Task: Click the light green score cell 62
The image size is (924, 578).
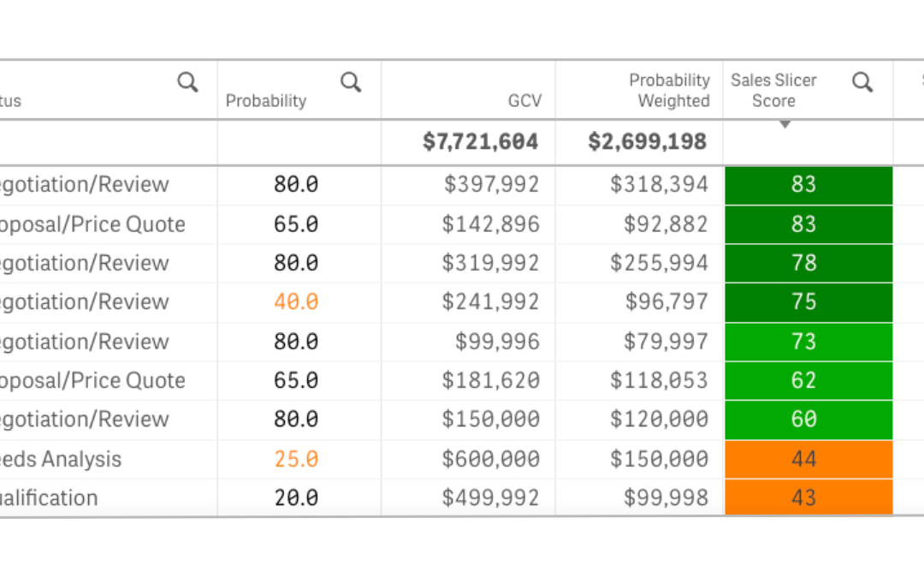Action: pos(803,380)
